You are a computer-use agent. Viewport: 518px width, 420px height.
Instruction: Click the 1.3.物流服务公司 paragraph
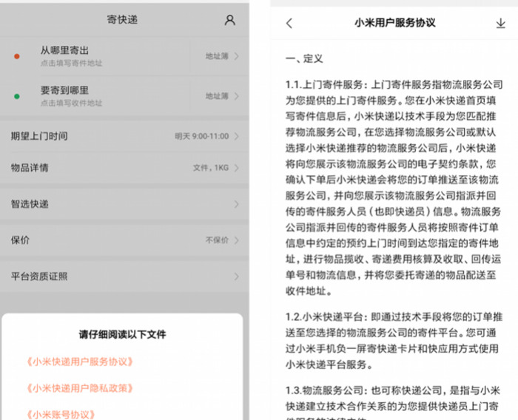pyautogui.click(x=394, y=402)
